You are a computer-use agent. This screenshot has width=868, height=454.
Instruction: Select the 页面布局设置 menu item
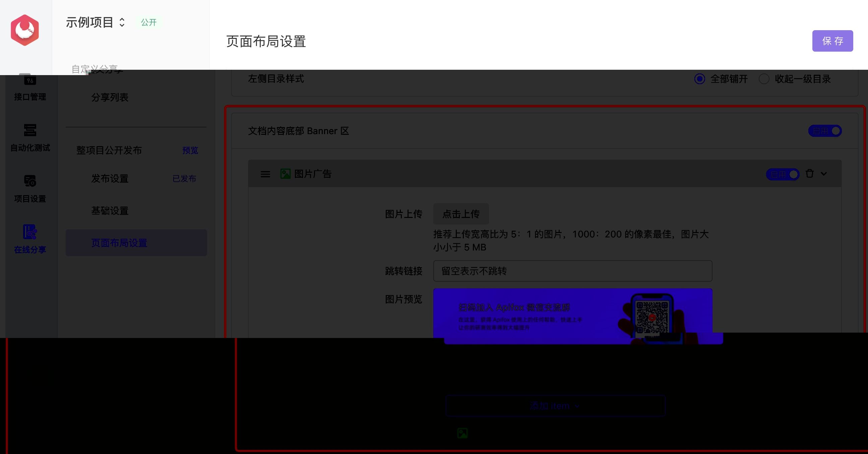click(x=136, y=243)
